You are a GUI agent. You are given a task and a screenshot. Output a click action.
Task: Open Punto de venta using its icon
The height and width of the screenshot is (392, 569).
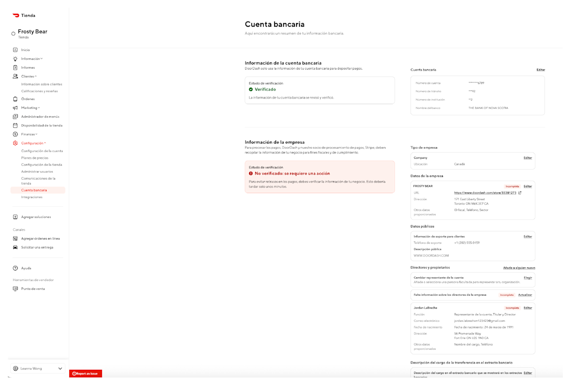point(15,288)
